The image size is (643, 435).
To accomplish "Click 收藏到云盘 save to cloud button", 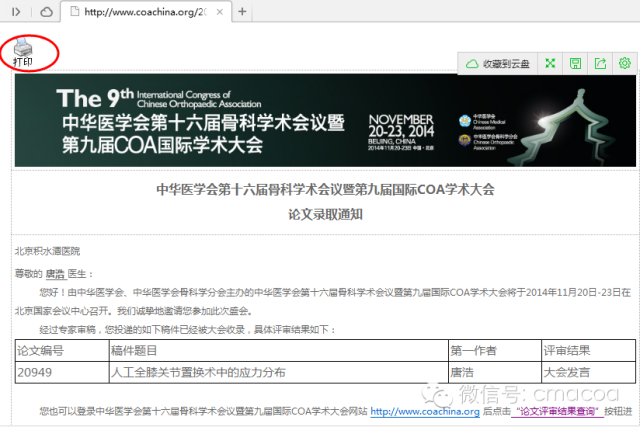I will pos(497,64).
